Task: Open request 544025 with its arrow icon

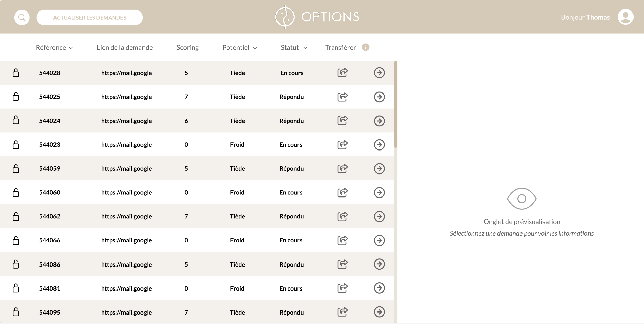Action: click(379, 97)
